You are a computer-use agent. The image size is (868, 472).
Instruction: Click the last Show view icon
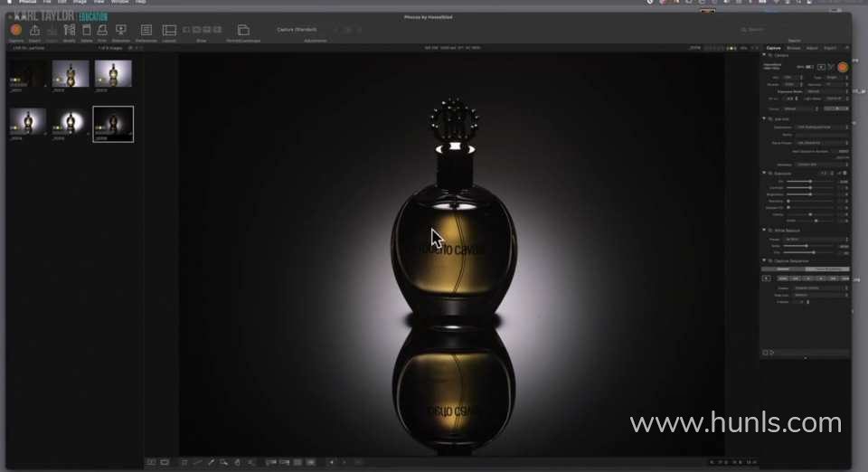[x=218, y=30]
